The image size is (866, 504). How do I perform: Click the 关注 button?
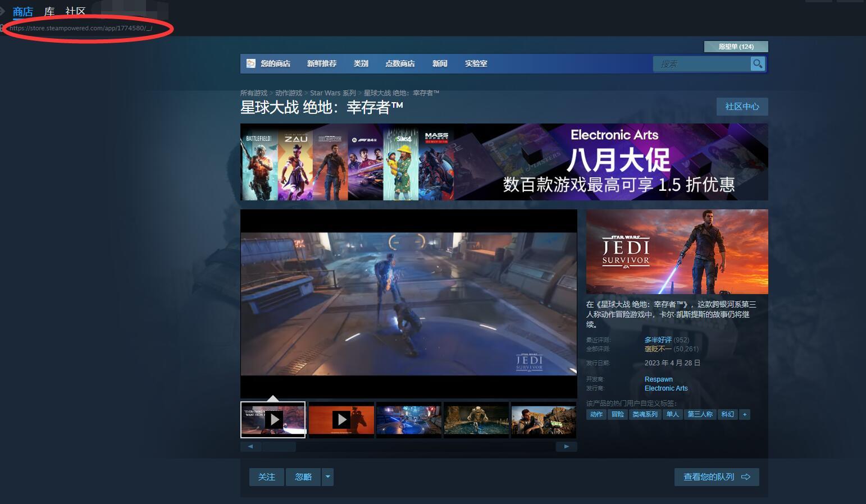[x=267, y=476]
